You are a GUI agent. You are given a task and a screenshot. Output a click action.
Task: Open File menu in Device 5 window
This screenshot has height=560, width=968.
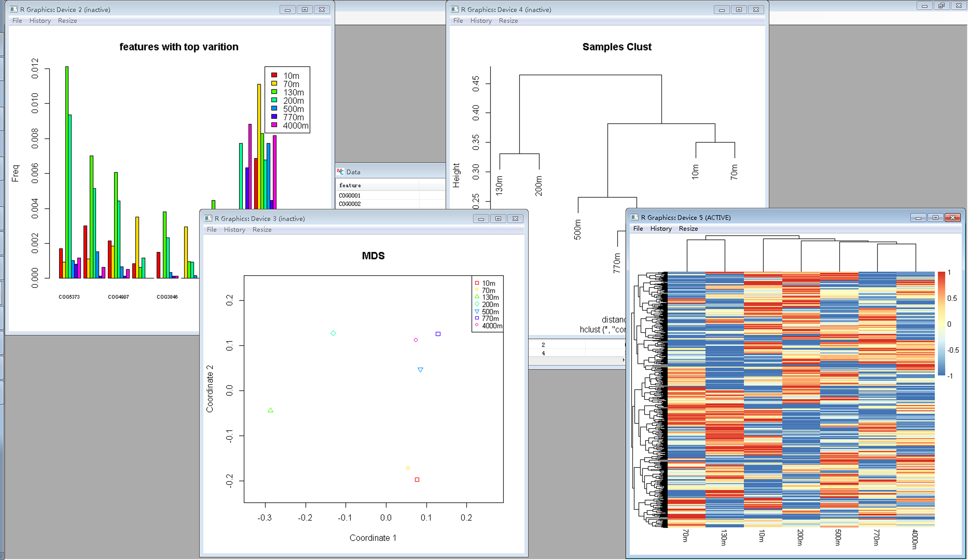[638, 228]
